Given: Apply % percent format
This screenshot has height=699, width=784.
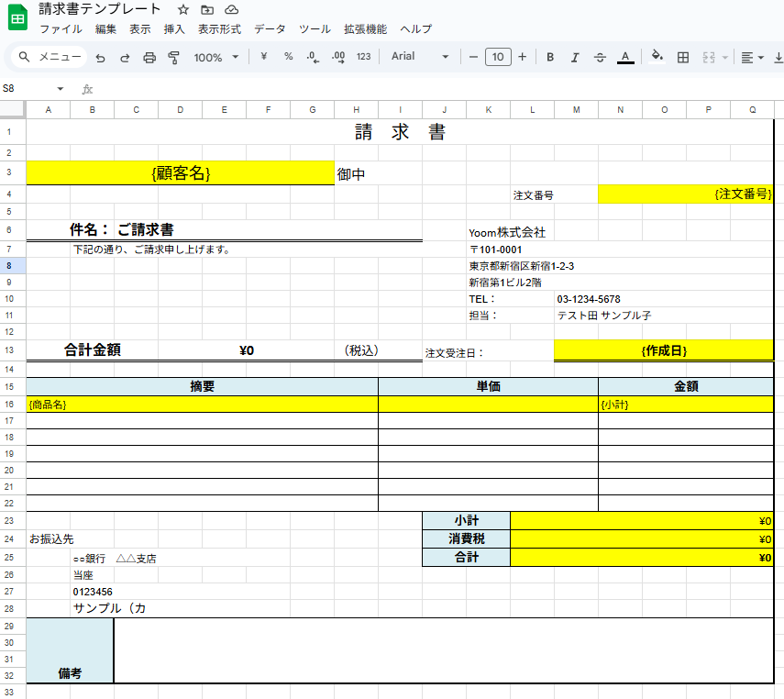Looking at the screenshot, I should 288,57.
